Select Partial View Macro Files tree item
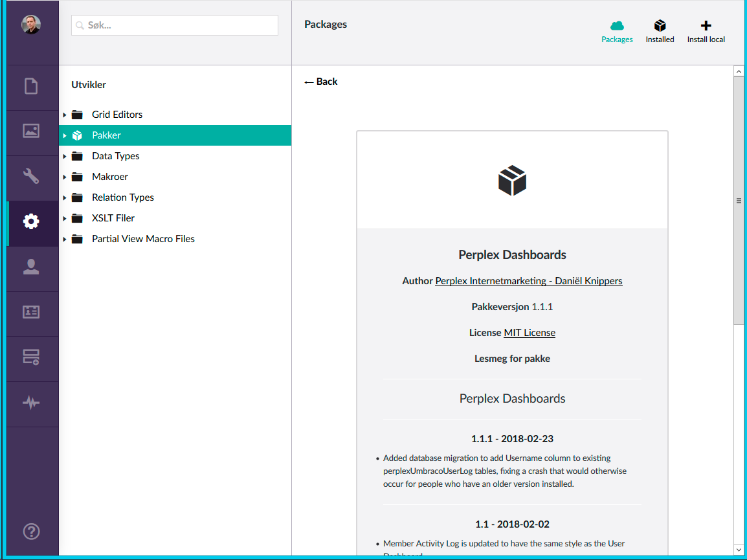This screenshot has height=560, width=747. (143, 239)
